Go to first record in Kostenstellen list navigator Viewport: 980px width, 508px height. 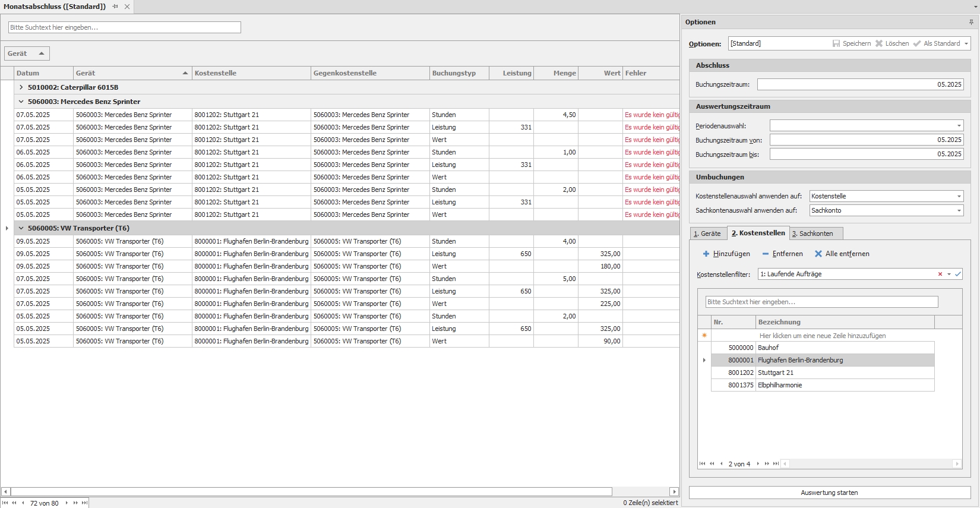point(702,463)
